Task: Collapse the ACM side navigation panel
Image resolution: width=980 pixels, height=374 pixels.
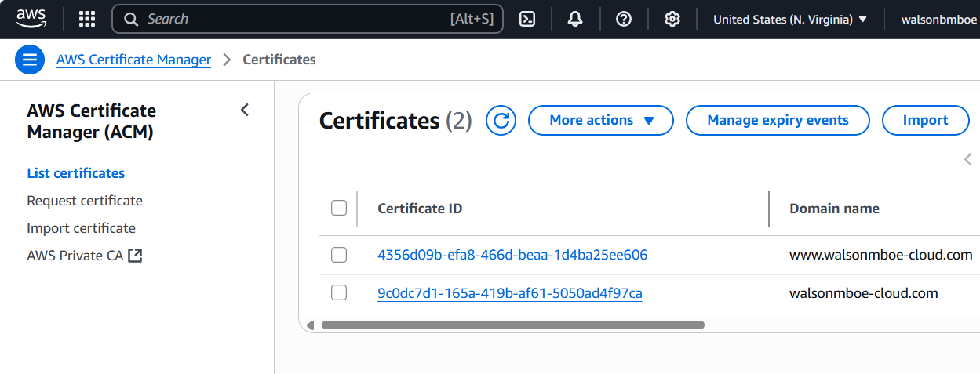Action: click(245, 110)
